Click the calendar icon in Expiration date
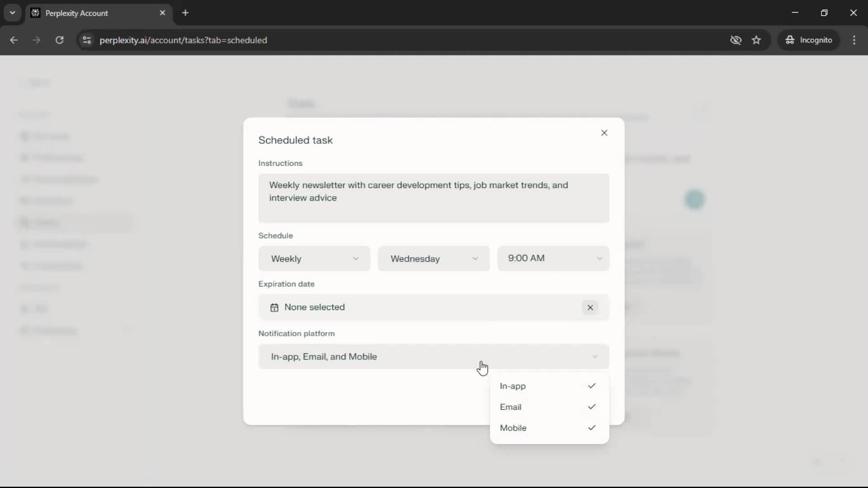The width and height of the screenshot is (868, 488). point(274,308)
